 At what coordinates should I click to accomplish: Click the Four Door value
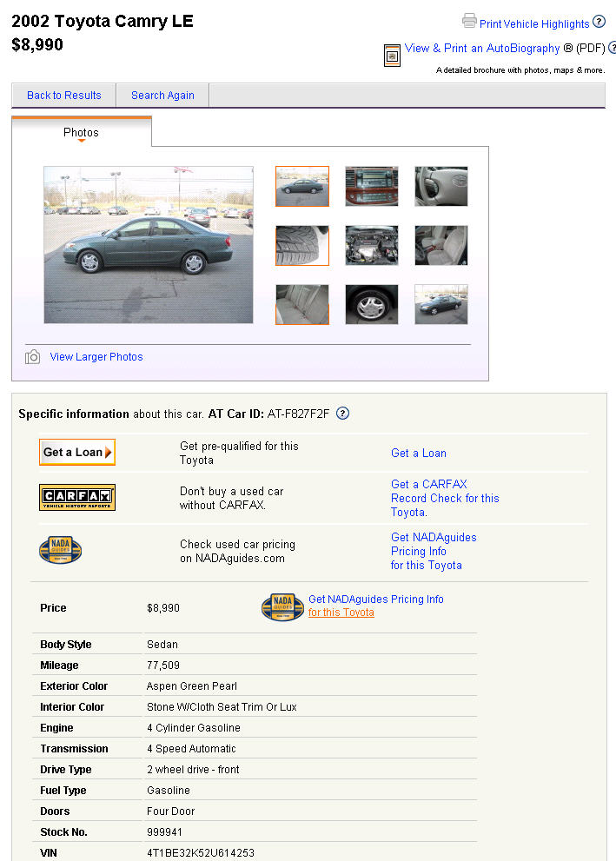tap(171, 811)
